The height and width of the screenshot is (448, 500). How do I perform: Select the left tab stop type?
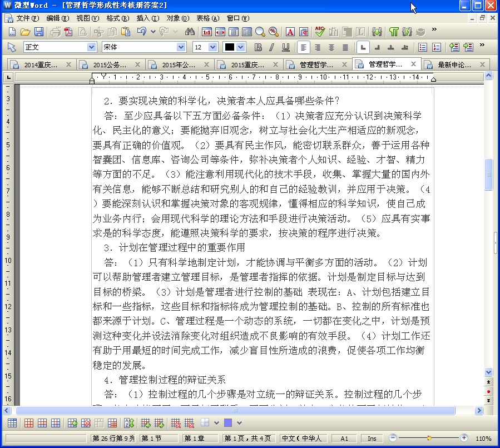tap(363, 47)
